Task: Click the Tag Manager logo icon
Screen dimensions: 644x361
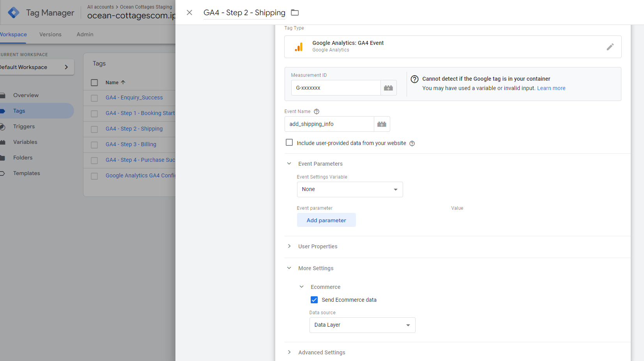Action: (x=14, y=12)
